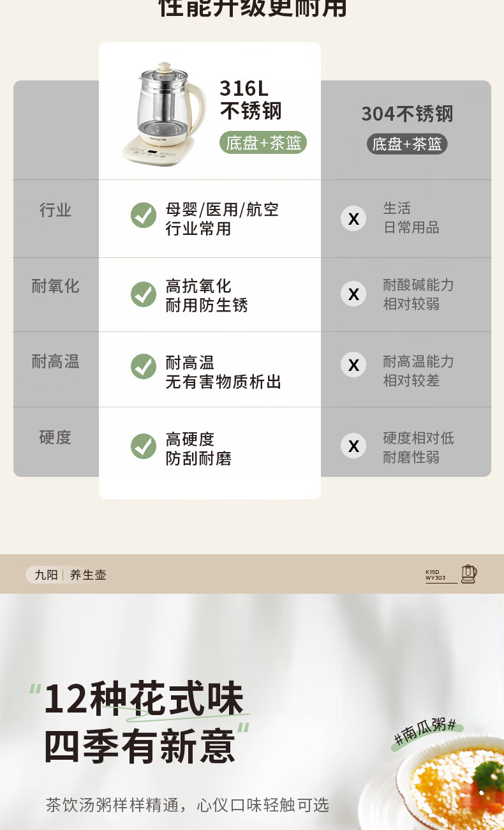Click the kettle product image
504x830 pixels.
165,116
